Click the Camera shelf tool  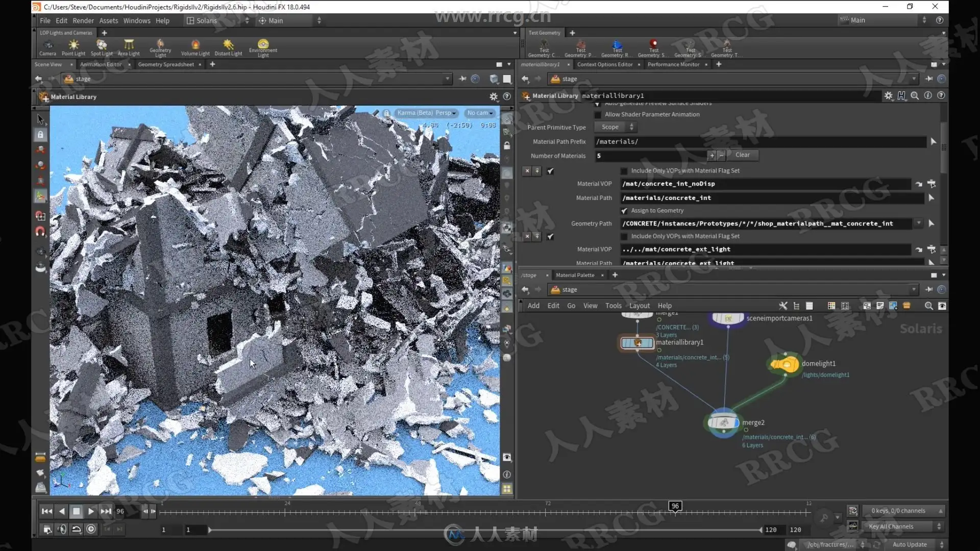(47, 47)
